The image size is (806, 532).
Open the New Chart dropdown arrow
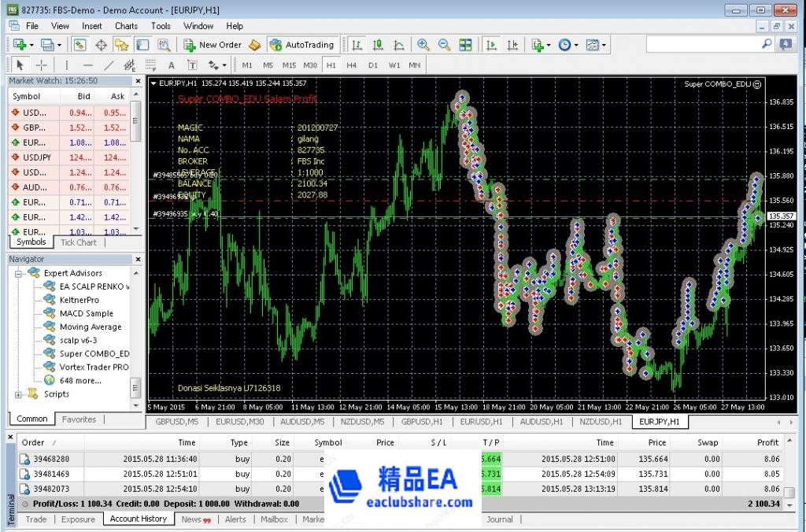(x=31, y=45)
